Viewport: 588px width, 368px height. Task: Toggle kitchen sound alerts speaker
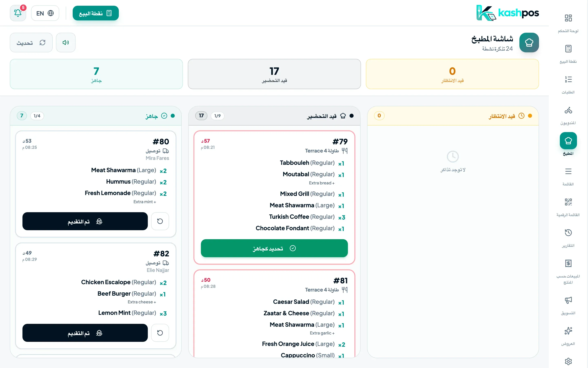tap(66, 43)
